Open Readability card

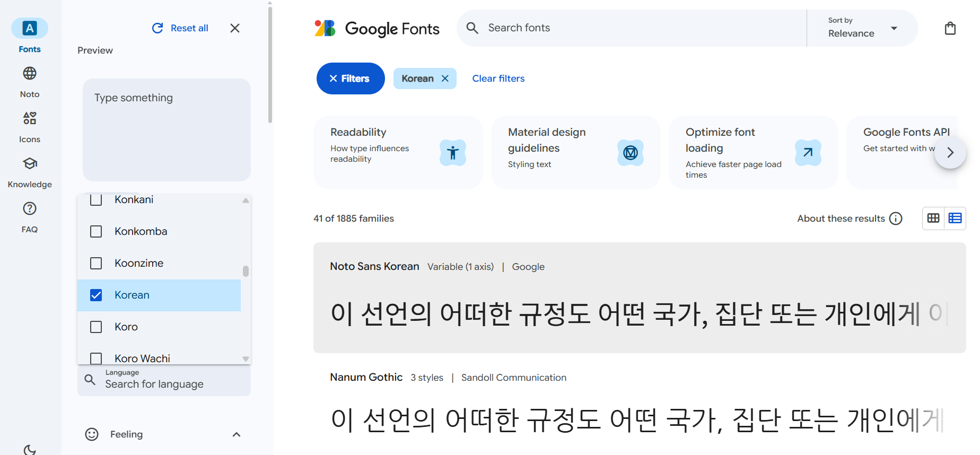pos(398,152)
